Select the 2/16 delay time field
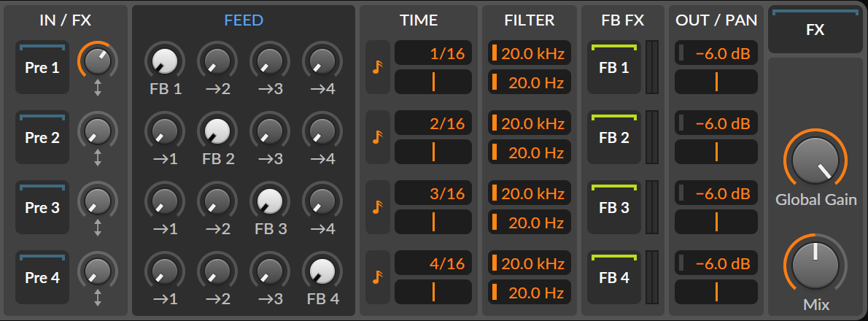Image resolution: width=868 pixels, height=321 pixels. 433,123
